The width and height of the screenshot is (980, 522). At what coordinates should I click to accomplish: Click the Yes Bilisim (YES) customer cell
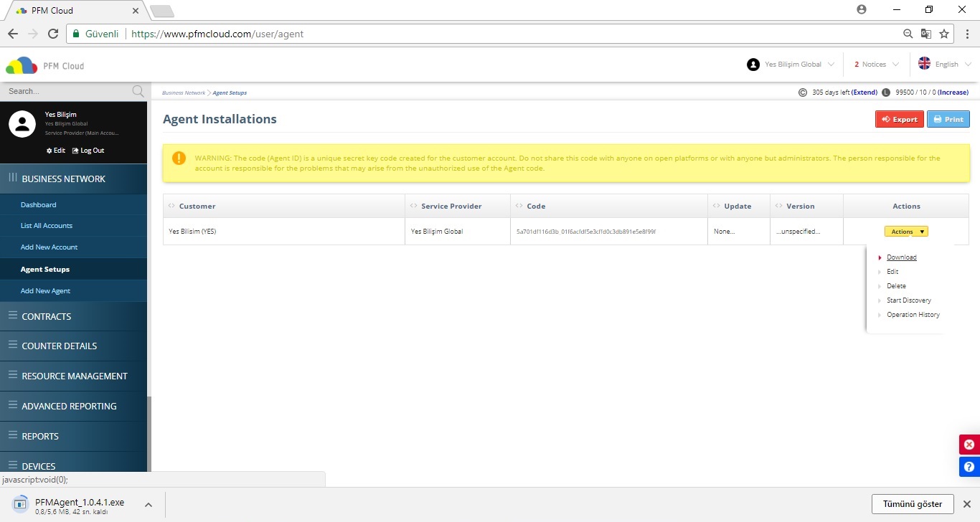(x=192, y=232)
